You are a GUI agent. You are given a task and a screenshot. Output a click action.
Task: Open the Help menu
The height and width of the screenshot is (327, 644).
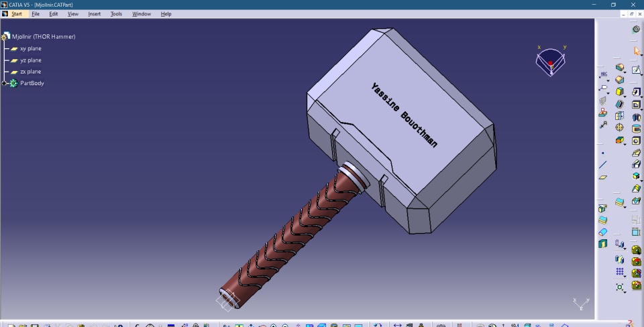click(166, 14)
